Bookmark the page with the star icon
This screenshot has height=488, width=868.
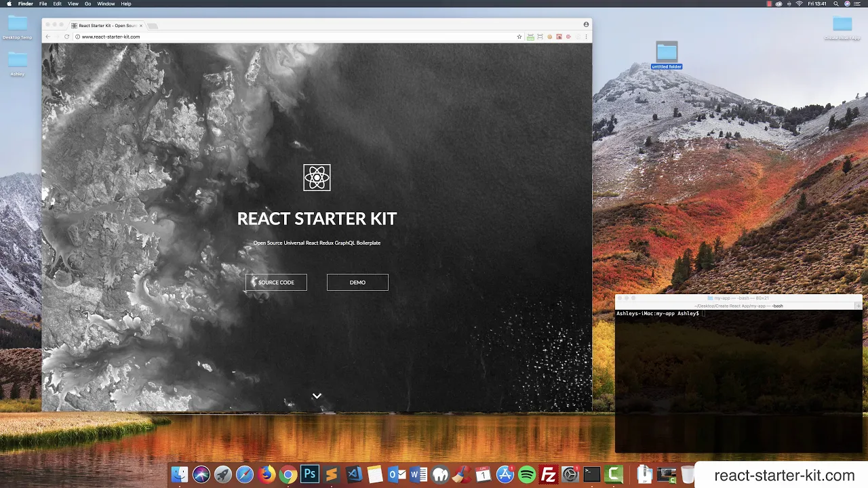point(519,37)
